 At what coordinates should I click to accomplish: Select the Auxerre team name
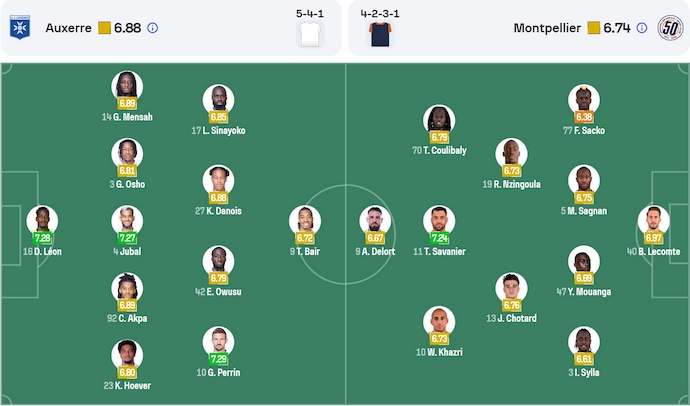67,28
